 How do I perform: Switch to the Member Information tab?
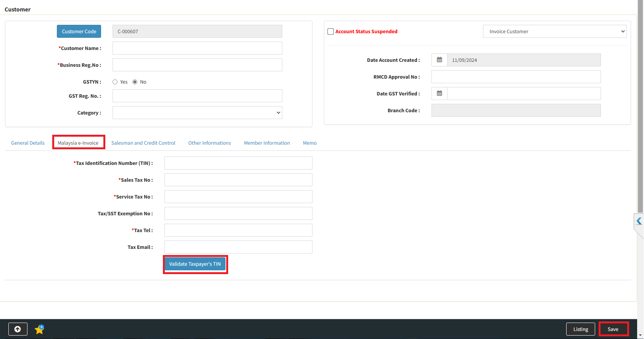click(x=267, y=143)
